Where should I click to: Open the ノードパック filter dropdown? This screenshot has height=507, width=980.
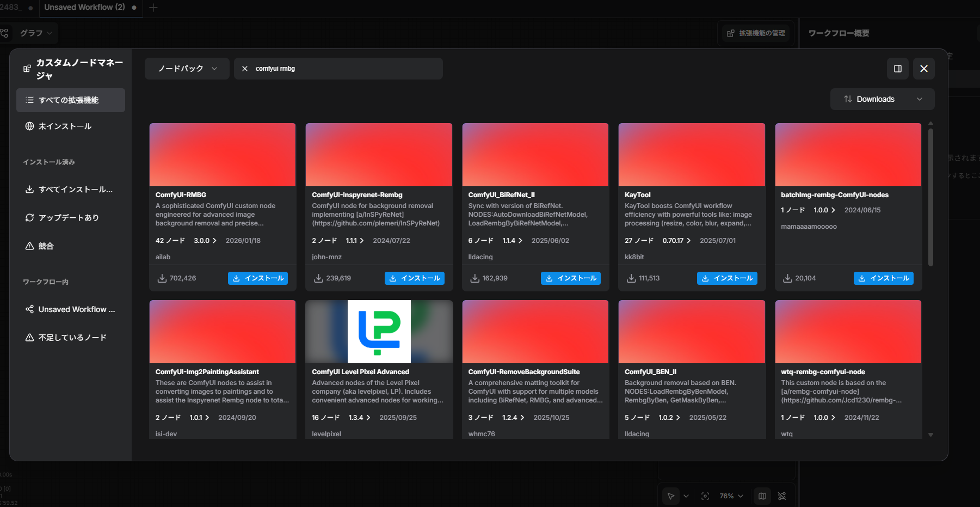click(187, 69)
